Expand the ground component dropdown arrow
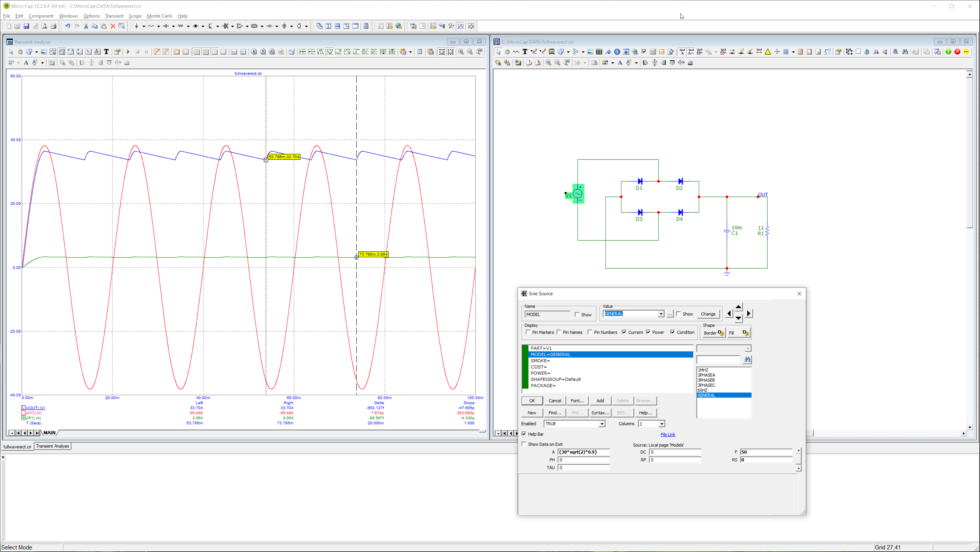This screenshot has width=980, height=552. [144, 26]
